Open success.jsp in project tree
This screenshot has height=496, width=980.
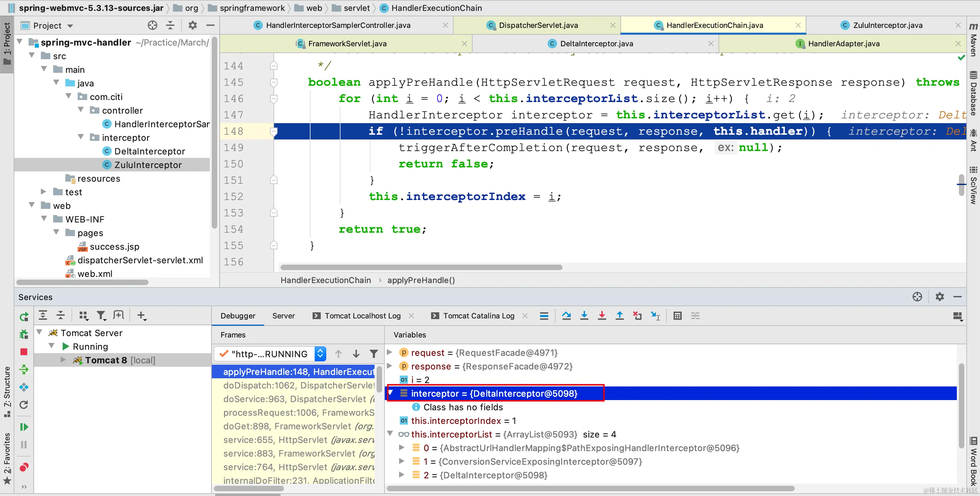[x=114, y=246]
